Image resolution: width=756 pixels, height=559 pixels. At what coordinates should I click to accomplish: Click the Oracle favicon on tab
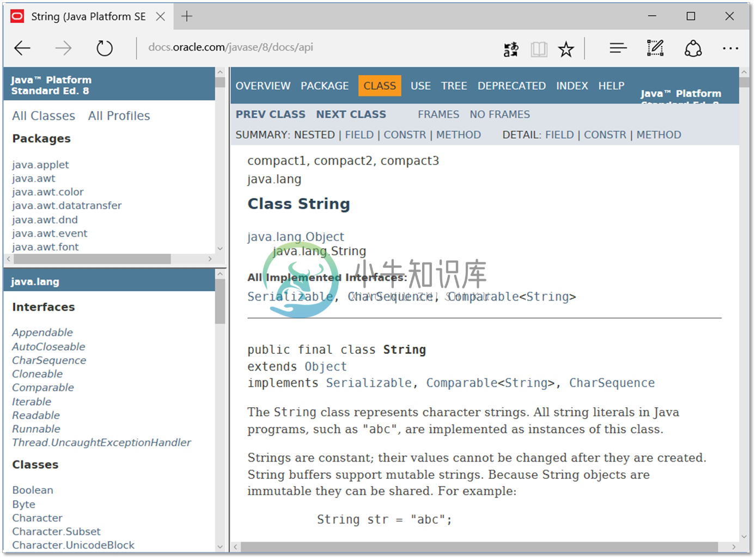(17, 16)
